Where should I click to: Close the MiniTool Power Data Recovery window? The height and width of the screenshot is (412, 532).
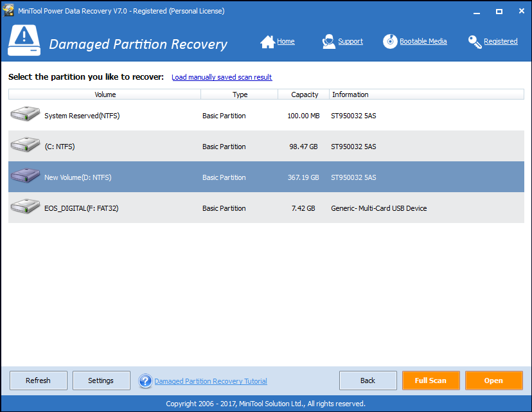tap(522, 11)
